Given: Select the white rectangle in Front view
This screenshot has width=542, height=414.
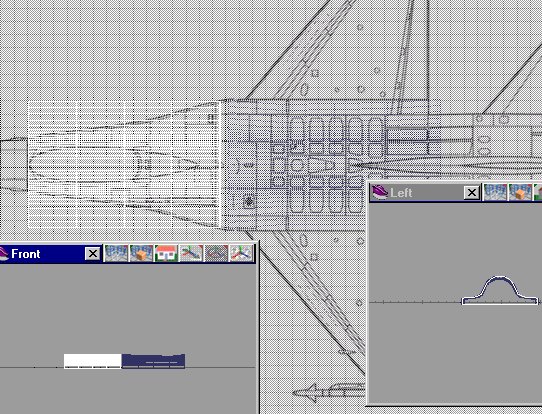Looking at the screenshot, I should click(93, 361).
